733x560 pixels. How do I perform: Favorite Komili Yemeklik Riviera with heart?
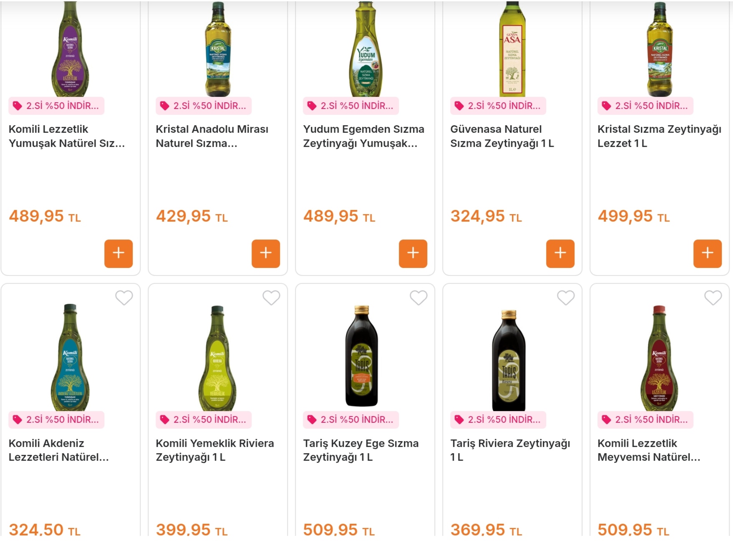271,298
